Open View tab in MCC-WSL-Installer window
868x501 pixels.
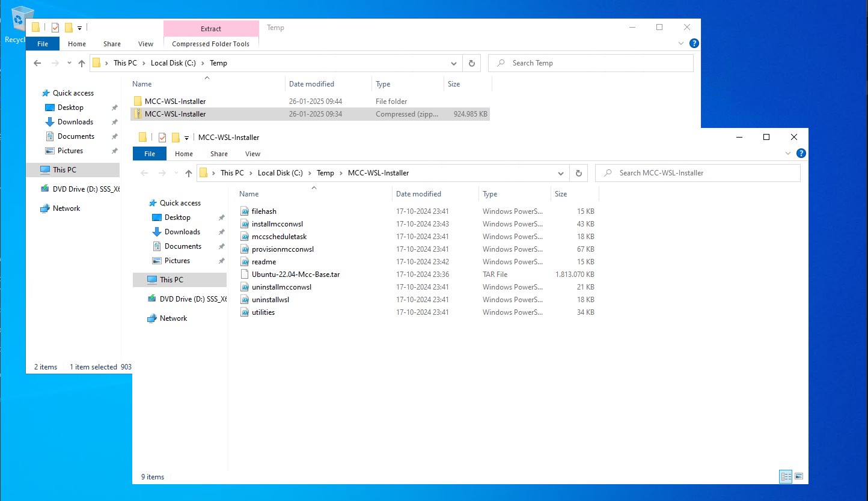253,154
